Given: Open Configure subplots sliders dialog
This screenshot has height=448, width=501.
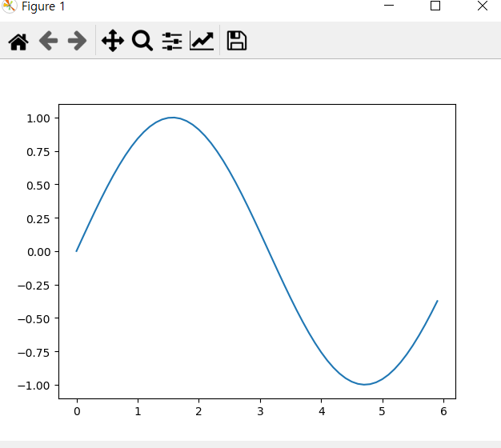Looking at the screenshot, I should 172,41.
